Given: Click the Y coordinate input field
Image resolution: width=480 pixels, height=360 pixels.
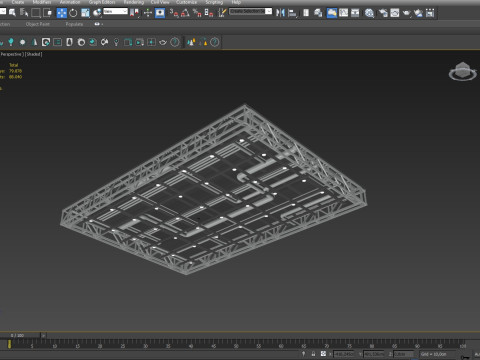Looking at the screenshot, I should pyautogui.click(x=374, y=354).
